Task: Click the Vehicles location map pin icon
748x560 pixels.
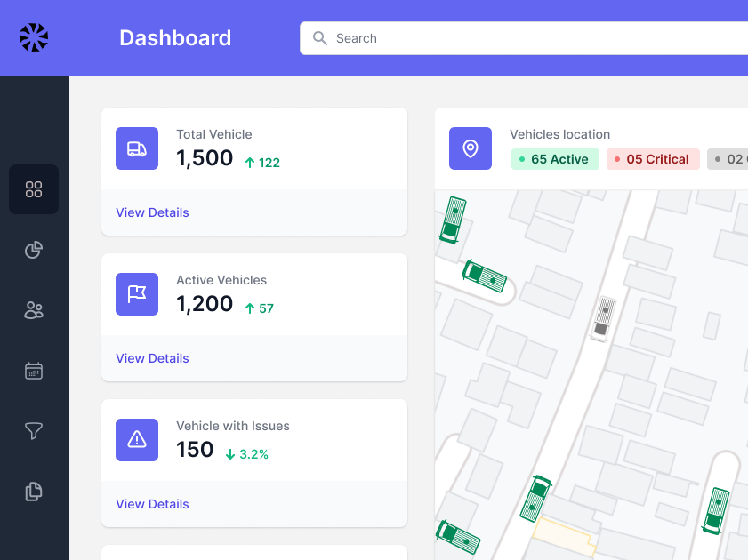Action: pyautogui.click(x=470, y=148)
